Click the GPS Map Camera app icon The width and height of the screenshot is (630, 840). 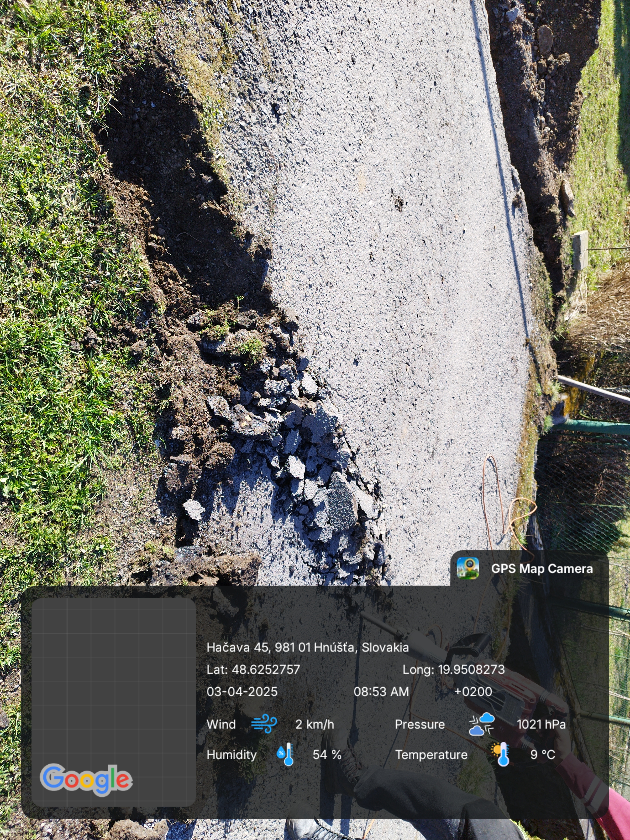(467, 568)
